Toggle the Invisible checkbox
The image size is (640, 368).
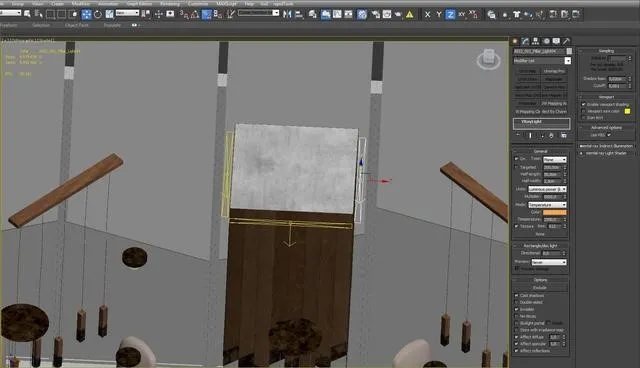point(516,309)
